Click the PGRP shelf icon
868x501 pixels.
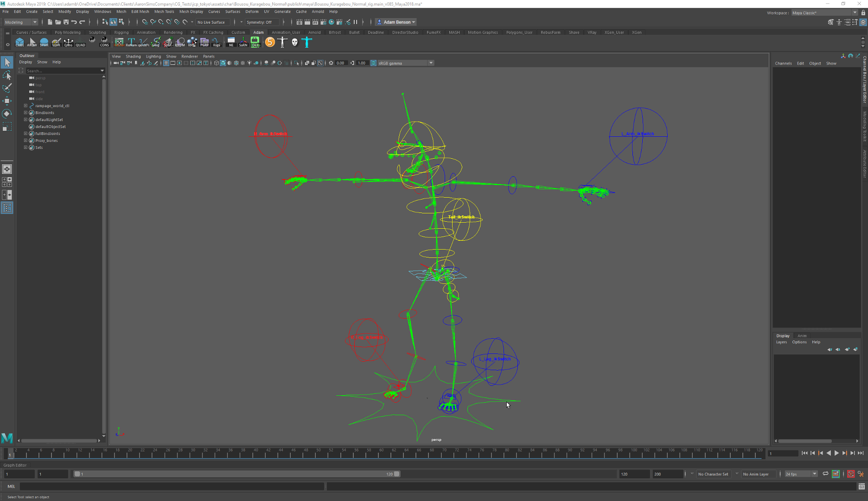coord(204,42)
